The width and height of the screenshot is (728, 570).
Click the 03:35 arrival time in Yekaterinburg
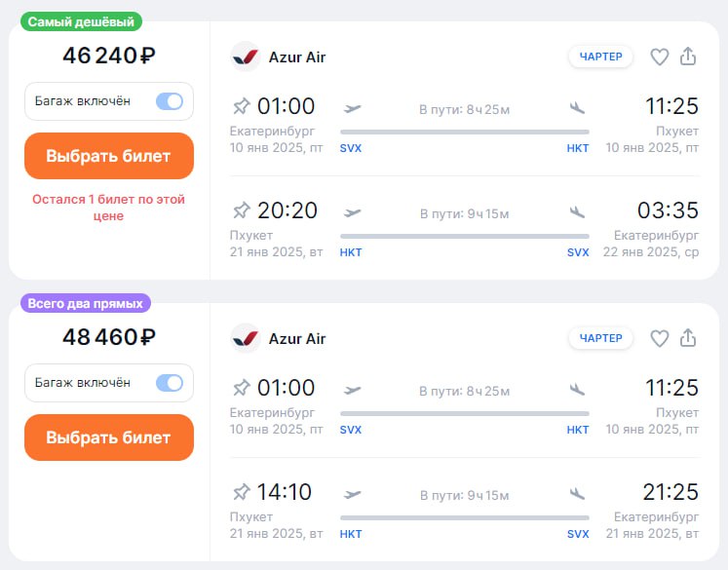[x=668, y=210]
